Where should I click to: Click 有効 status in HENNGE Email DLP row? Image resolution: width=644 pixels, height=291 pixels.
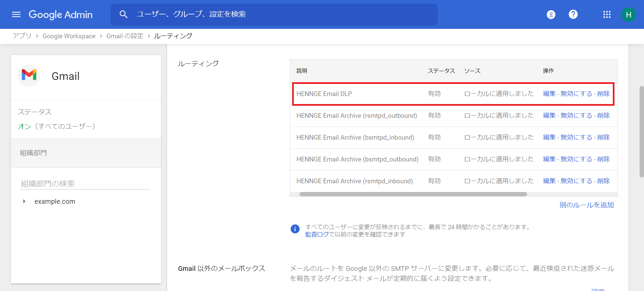(x=434, y=94)
